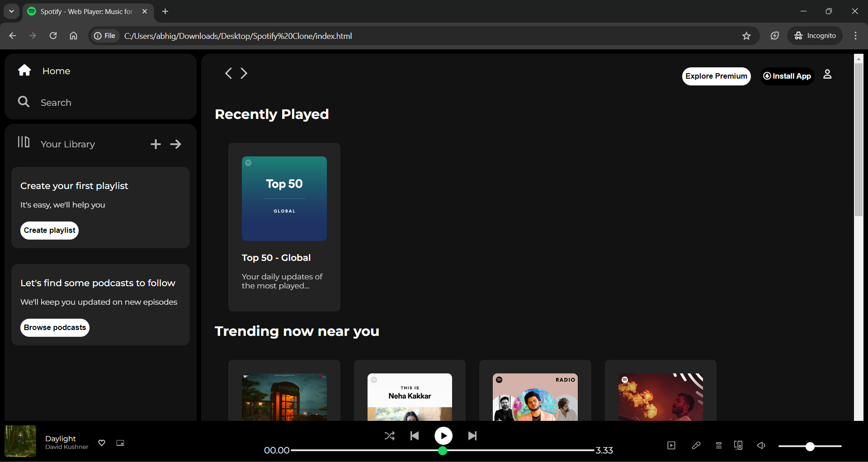Image resolution: width=868 pixels, height=462 pixels.
Task: Select Home in the sidebar
Action: [x=56, y=71]
